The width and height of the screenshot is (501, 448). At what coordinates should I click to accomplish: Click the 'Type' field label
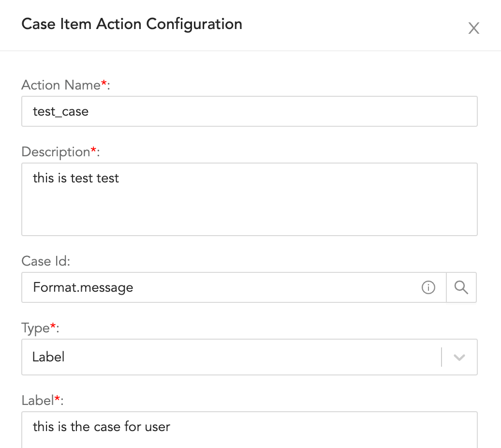(x=36, y=328)
